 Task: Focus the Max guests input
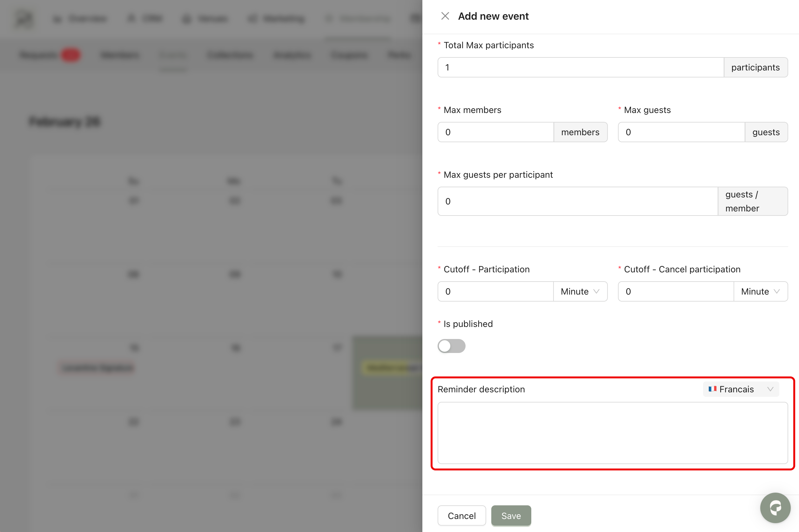[x=681, y=132]
